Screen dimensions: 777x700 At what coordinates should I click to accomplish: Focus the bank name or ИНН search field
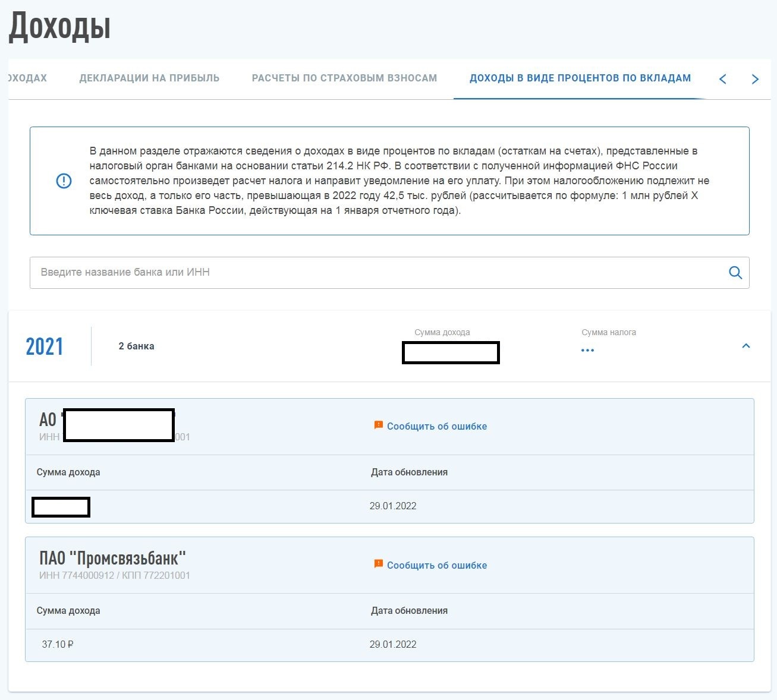pyautogui.click(x=389, y=273)
